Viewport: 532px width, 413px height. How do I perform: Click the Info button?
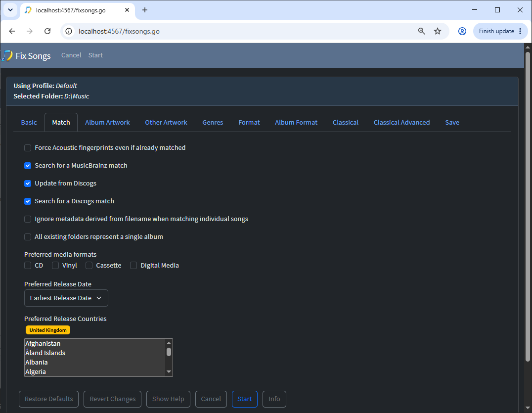tap(274, 399)
